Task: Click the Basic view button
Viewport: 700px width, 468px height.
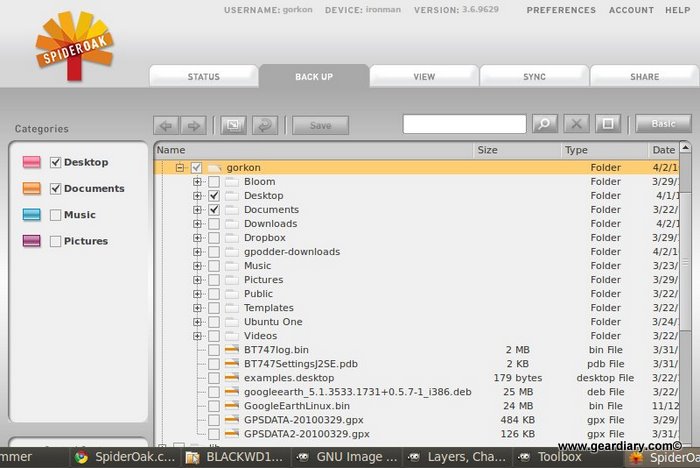Action: (x=663, y=124)
